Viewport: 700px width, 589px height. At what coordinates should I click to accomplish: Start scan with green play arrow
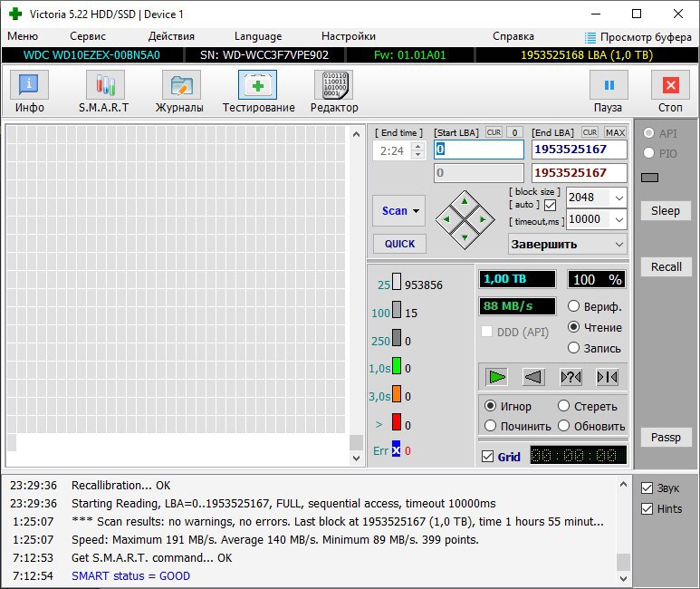click(497, 377)
